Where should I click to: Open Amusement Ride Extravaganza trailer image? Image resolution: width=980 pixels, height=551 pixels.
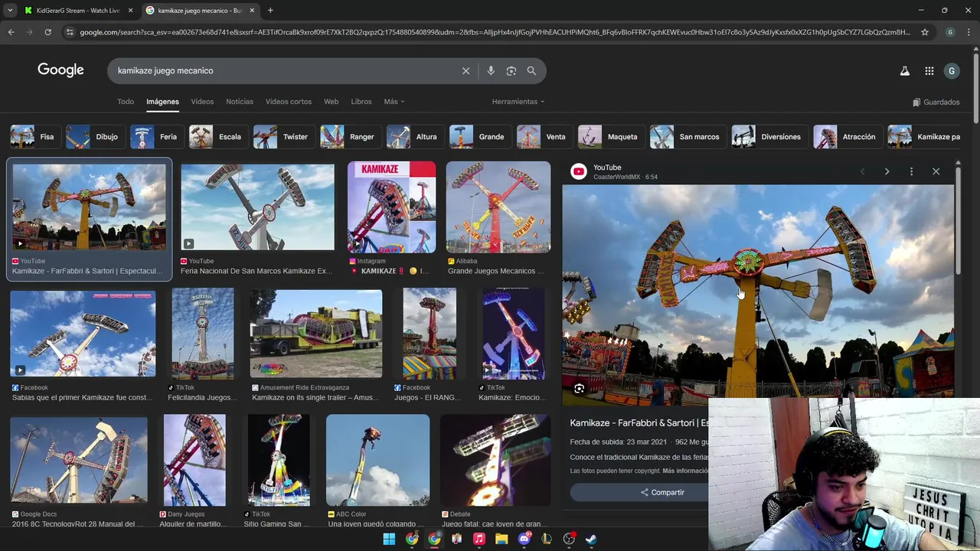coord(315,334)
